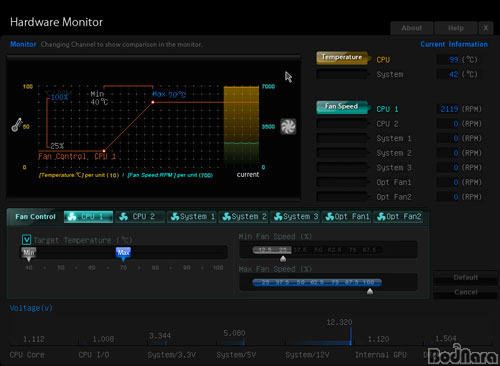
Task: Click the 1.120 Internal GPU voltage value
Action: 378,339
